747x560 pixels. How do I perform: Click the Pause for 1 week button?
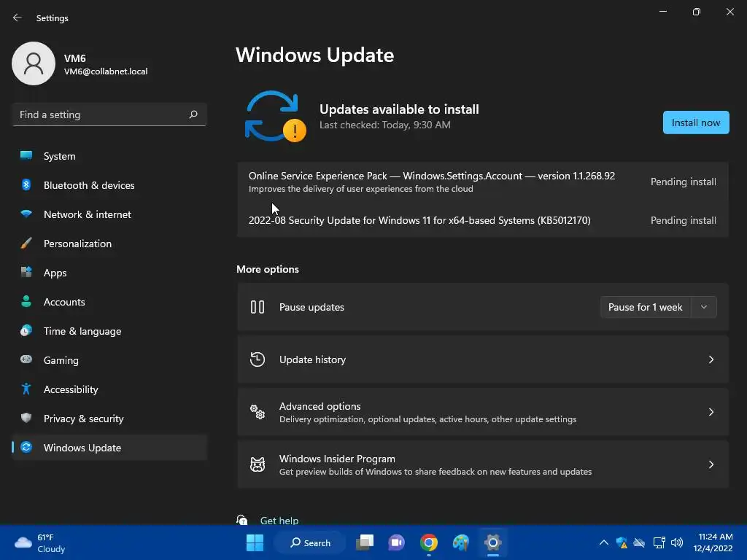pos(646,307)
